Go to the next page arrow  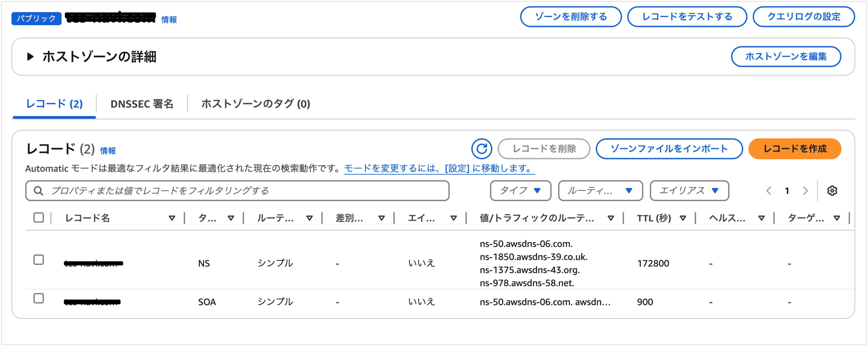point(805,190)
